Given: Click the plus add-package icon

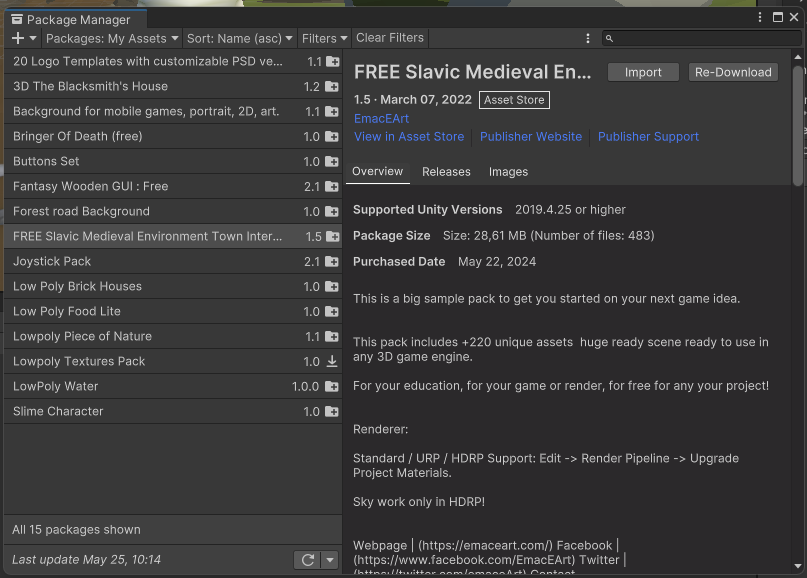Looking at the screenshot, I should 18,38.
